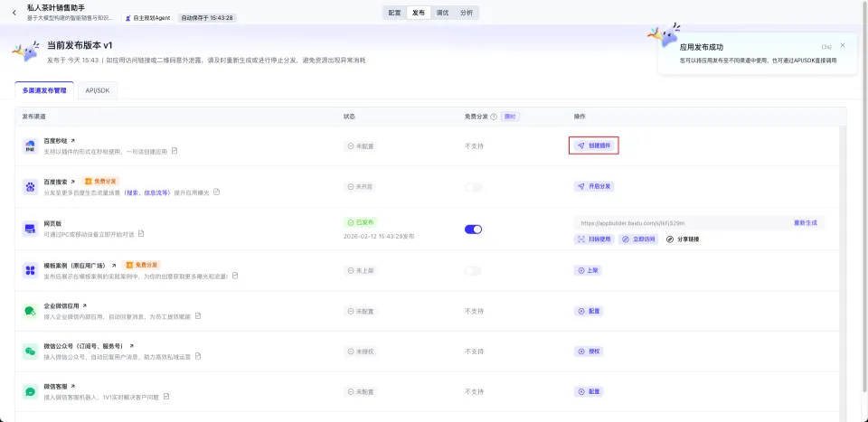Click the 分享链接 button
Viewport: 868px width, 422px height.
682,239
